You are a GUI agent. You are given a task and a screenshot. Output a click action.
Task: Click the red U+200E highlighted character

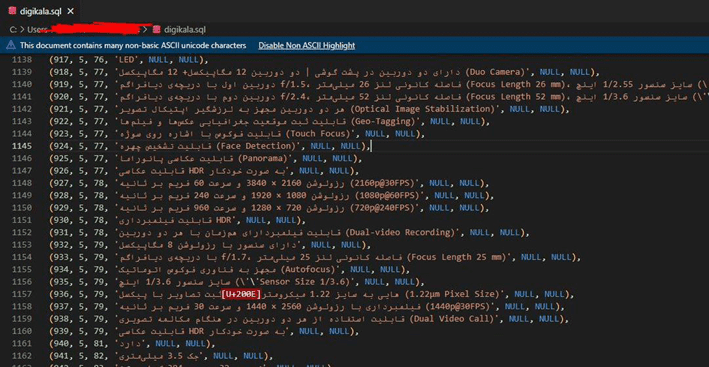pos(241,295)
